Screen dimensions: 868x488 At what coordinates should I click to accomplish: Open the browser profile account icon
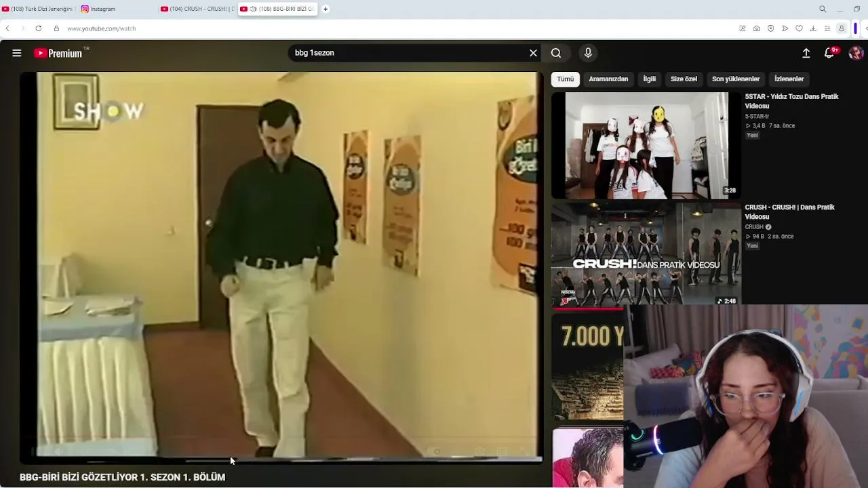pyautogui.click(x=842, y=28)
